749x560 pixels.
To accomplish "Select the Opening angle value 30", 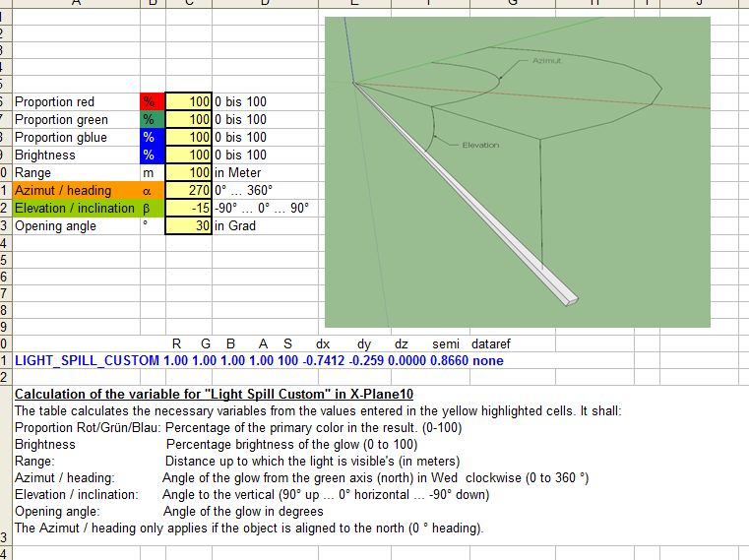I will [x=189, y=225].
